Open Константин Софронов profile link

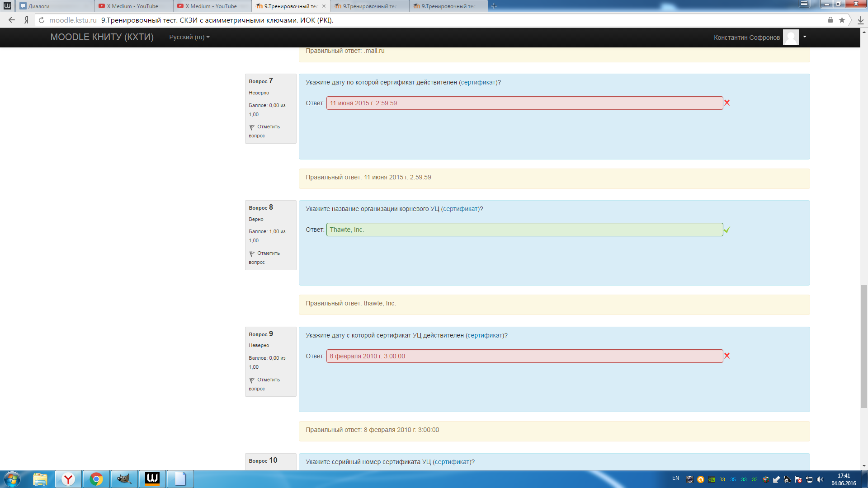click(x=747, y=38)
